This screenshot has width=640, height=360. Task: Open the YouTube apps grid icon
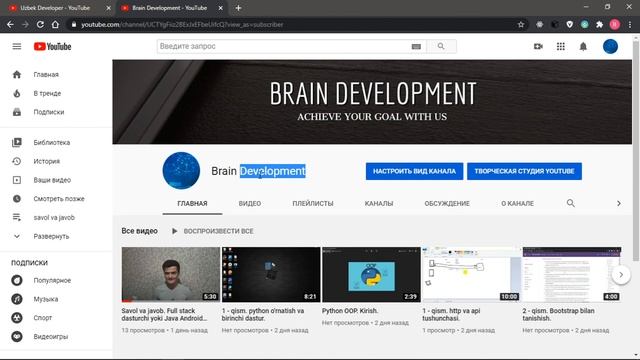[561, 47]
